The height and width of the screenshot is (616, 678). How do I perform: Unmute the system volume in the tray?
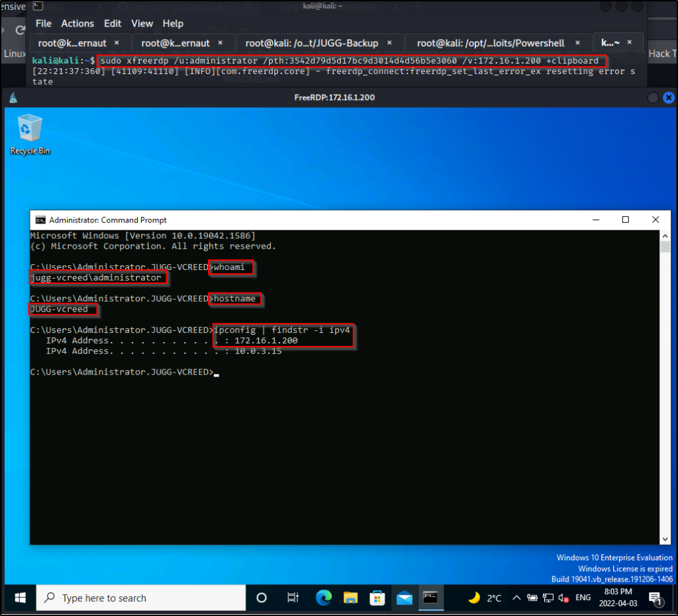(x=563, y=597)
